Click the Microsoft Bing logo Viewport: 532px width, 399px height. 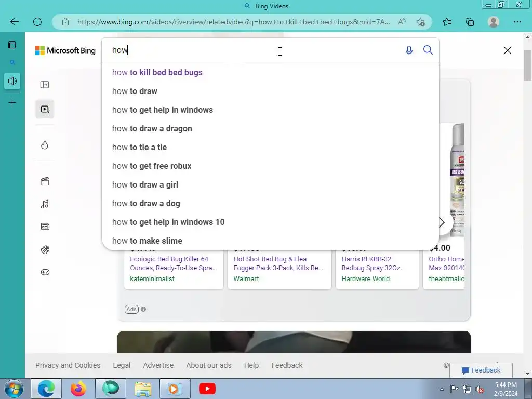[65, 50]
